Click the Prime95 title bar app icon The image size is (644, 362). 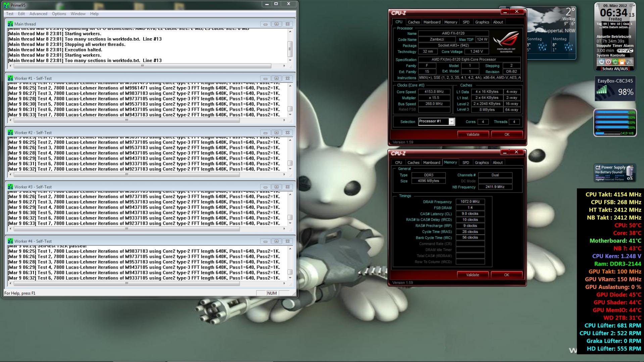point(6,5)
